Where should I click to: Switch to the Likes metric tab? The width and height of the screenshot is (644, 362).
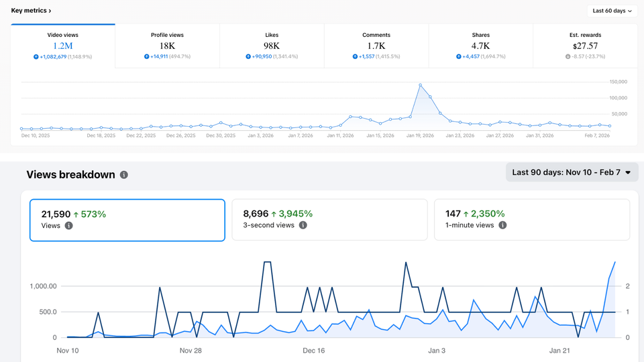point(272,46)
